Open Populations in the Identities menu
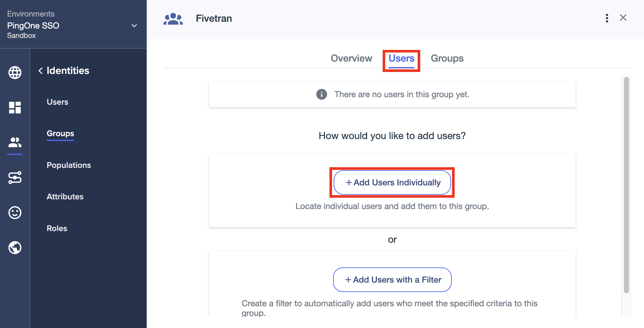Image resolution: width=644 pixels, height=328 pixels. [69, 165]
